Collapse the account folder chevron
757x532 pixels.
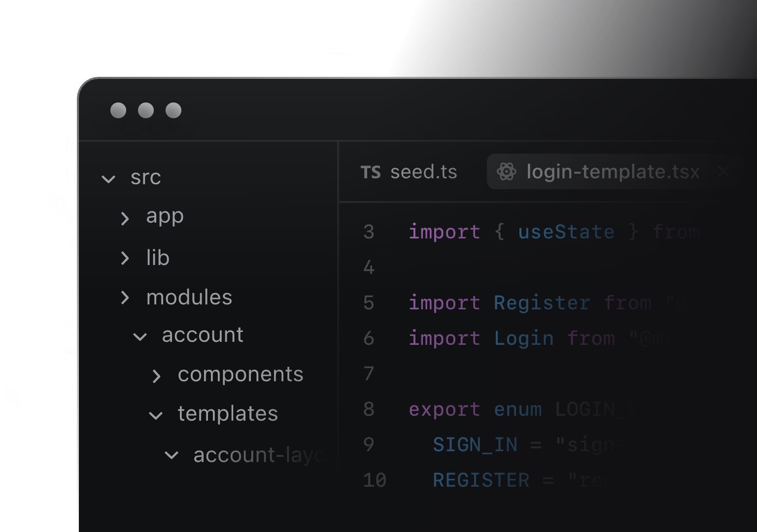click(140, 337)
